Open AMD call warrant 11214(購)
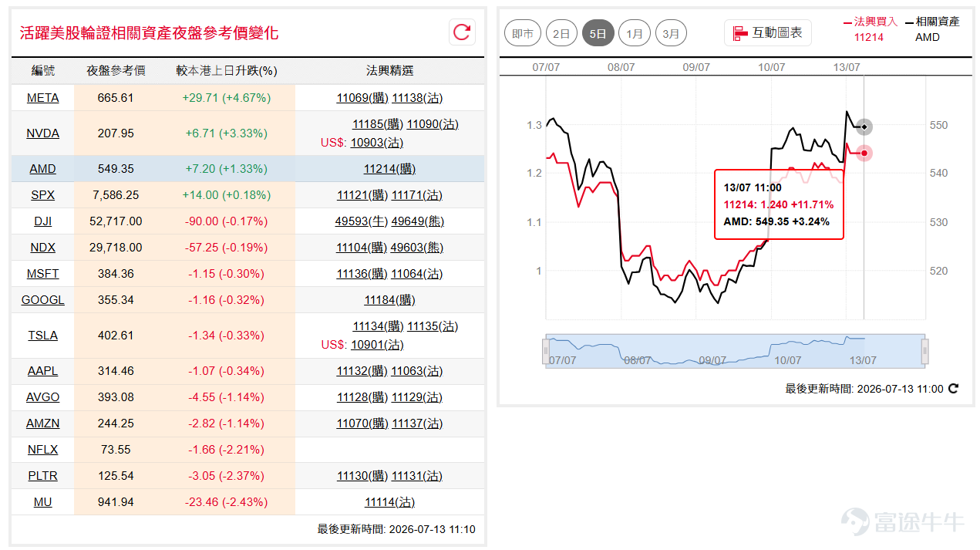Image resolution: width=980 pixels, height=550 pixels. pyautogui.click(x=389, y=169)
